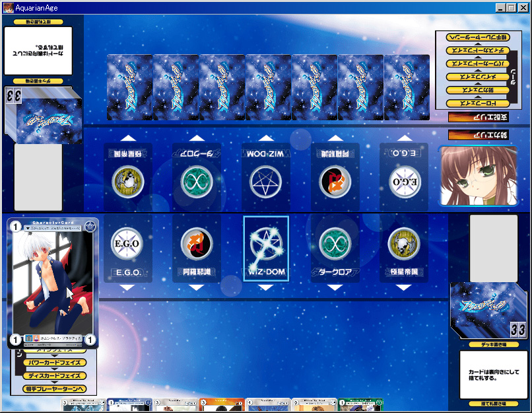Click the gray empty slot above player's deck
The height and width of the screenshot is (413, 532).
click(494, 248)
